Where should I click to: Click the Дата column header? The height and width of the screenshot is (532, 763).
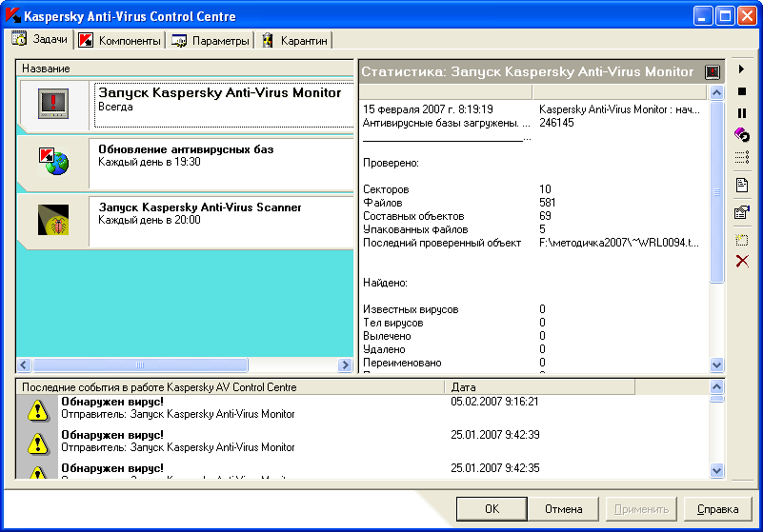pyautogui.click(x=540, y=387)
